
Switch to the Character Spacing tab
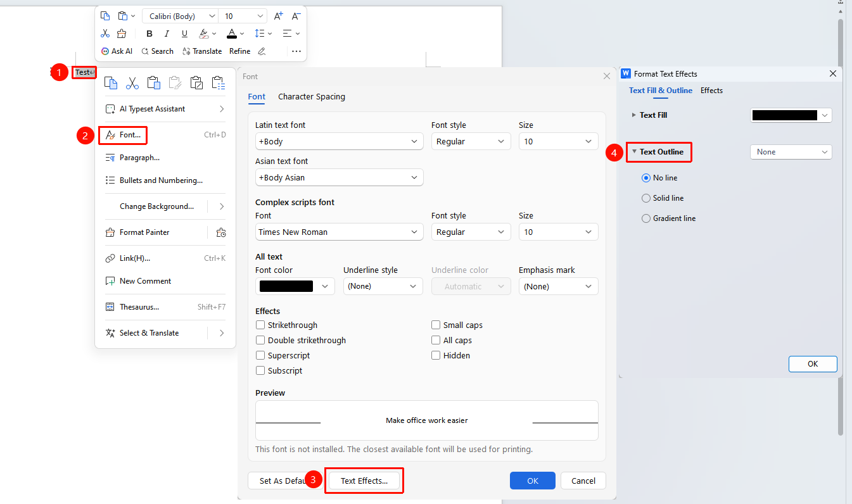312,97
